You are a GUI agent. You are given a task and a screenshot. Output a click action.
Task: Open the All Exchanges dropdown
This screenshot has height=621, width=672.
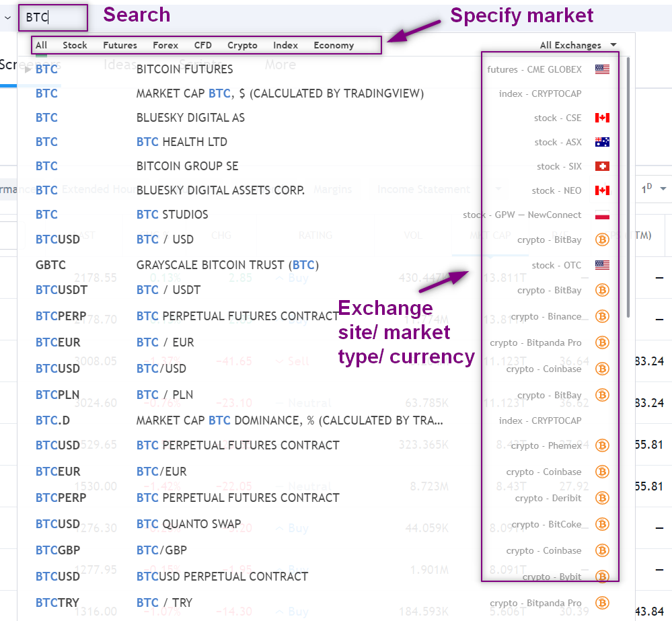click(578, 45)
